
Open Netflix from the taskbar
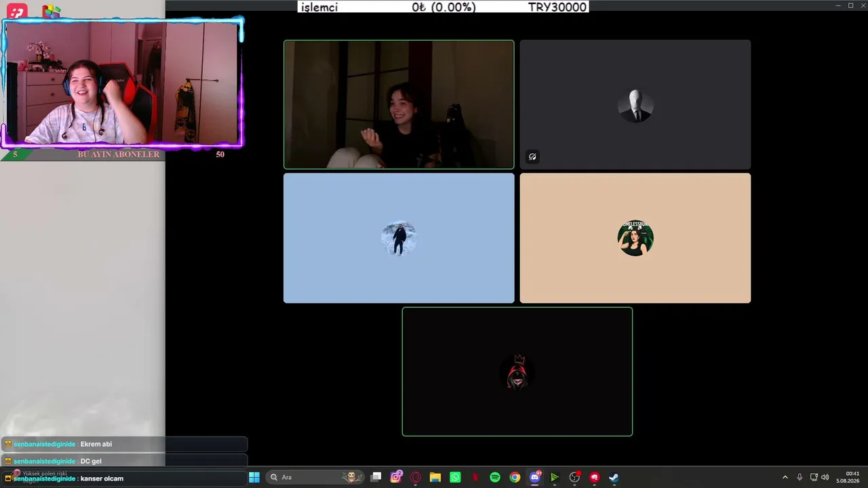point(475,477)
